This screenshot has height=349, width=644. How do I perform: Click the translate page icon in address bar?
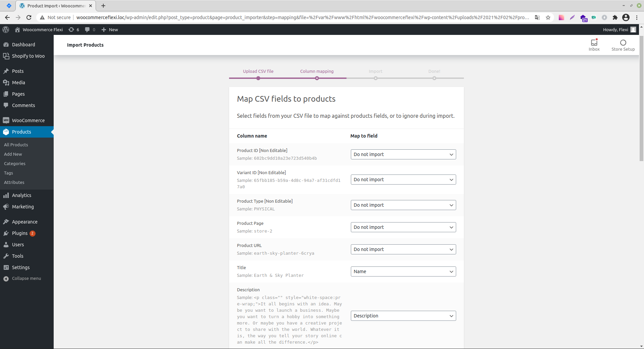pos(537,17)
